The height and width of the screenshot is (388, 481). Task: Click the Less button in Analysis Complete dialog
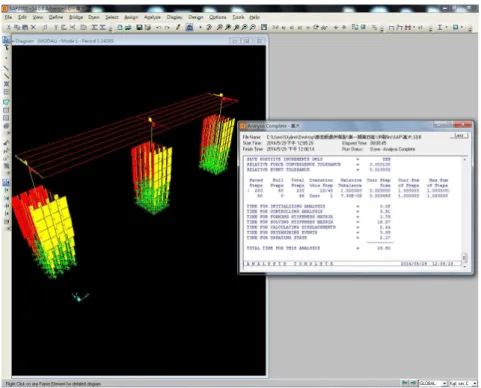[x=459, y=136]
